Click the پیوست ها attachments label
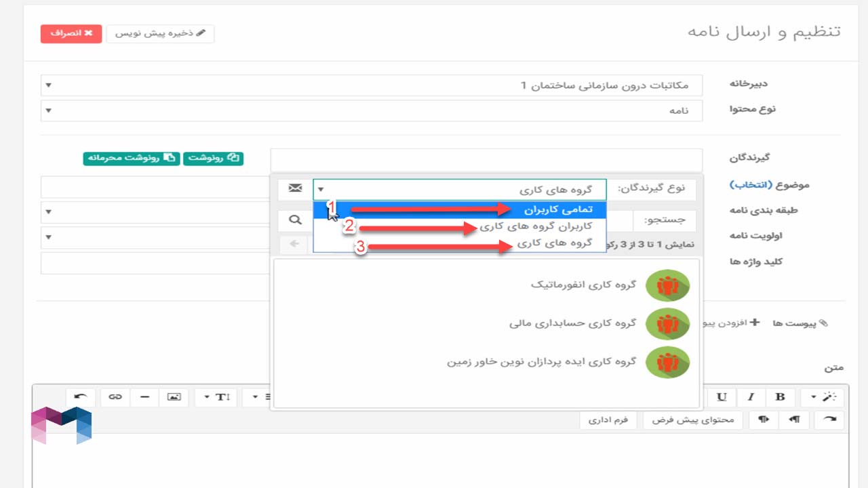The height and width of the screenshot is (488, 868). click(793, 323)
